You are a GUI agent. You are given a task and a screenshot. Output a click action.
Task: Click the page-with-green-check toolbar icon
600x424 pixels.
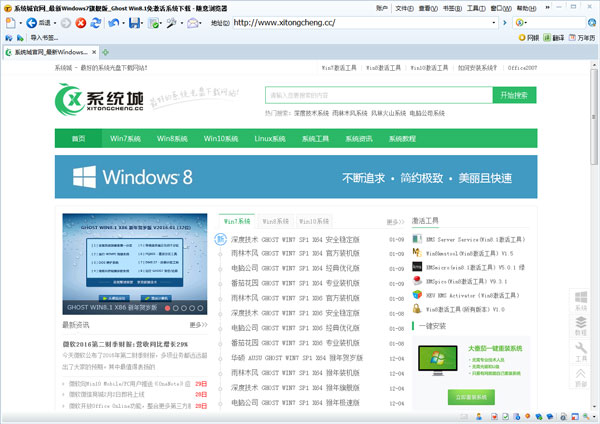(x=154, y=23)
